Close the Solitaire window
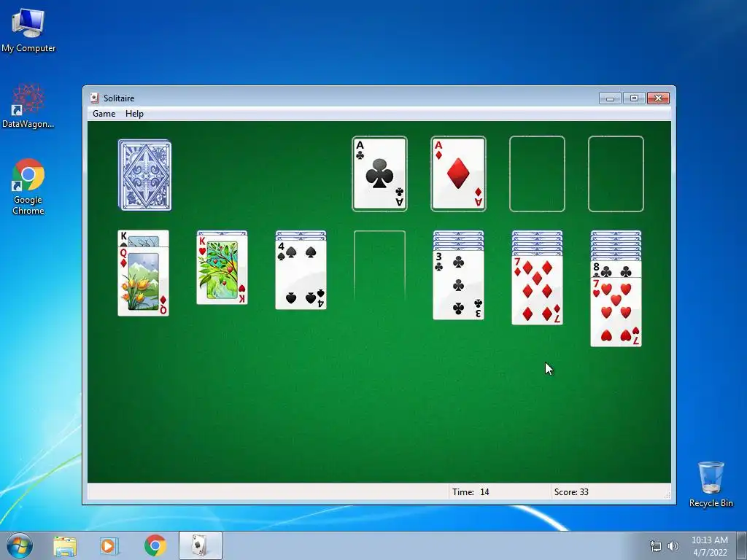Viewport: 747px width, 560px height. coord(659,98)
